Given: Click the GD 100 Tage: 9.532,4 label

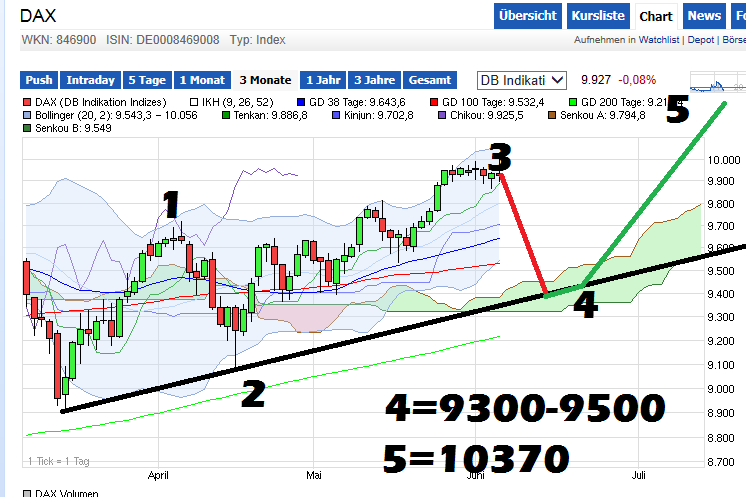Looking at the screenshot, I should (493, 102).
